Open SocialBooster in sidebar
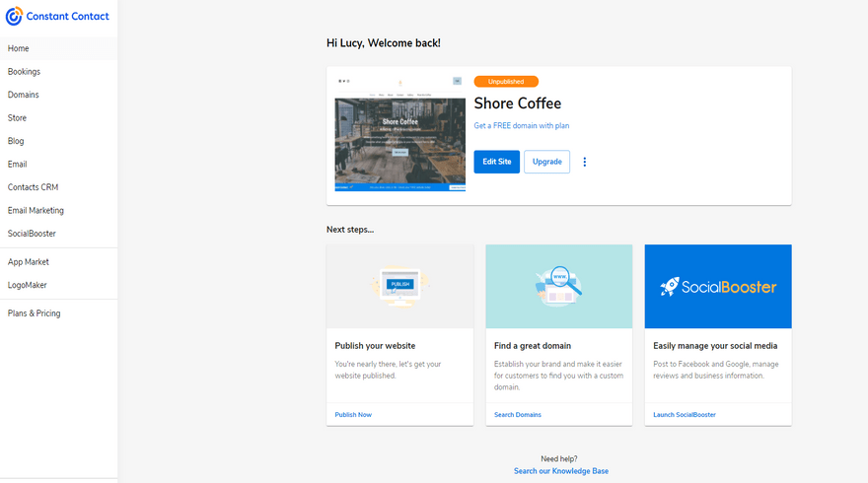This screenshot has height=483, width=868. [x=58, y=234]
